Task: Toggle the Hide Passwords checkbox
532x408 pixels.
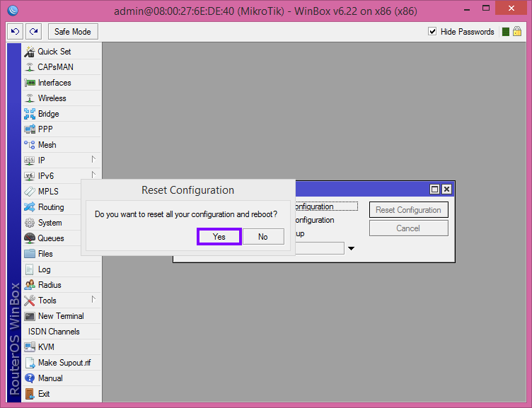Action: (x=432, y=32)
